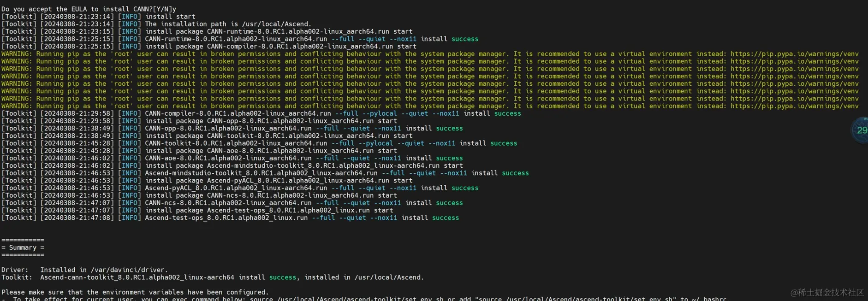
Task: Click 'success' in the CANN-ncs install line
Action: coord(449,203)
